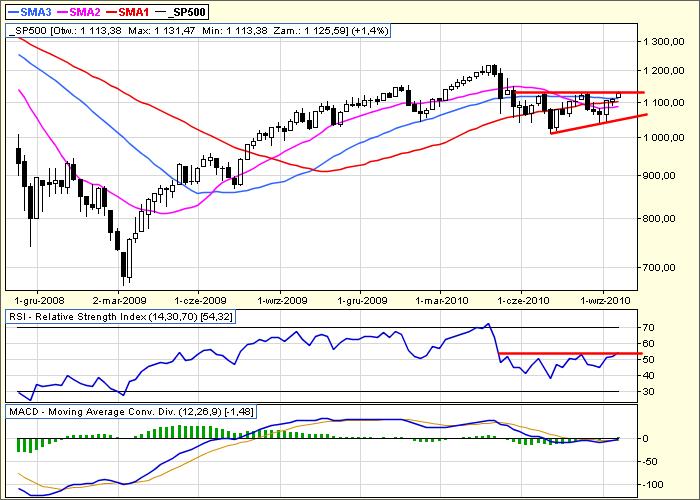Click the _SP500 legend entry
Image resolution: width=700 pixels, height=500 pixels.
pos(180,12)
